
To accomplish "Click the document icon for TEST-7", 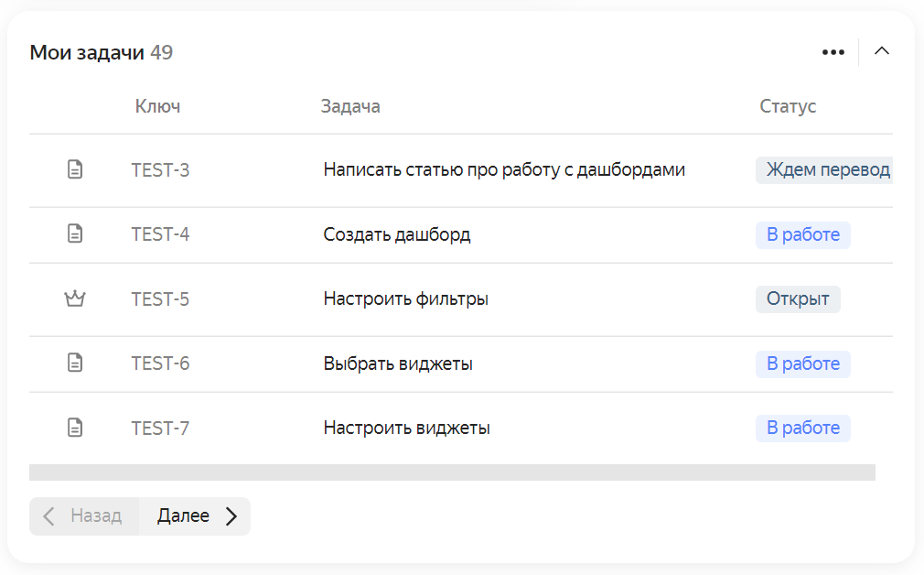I will 75,428.
